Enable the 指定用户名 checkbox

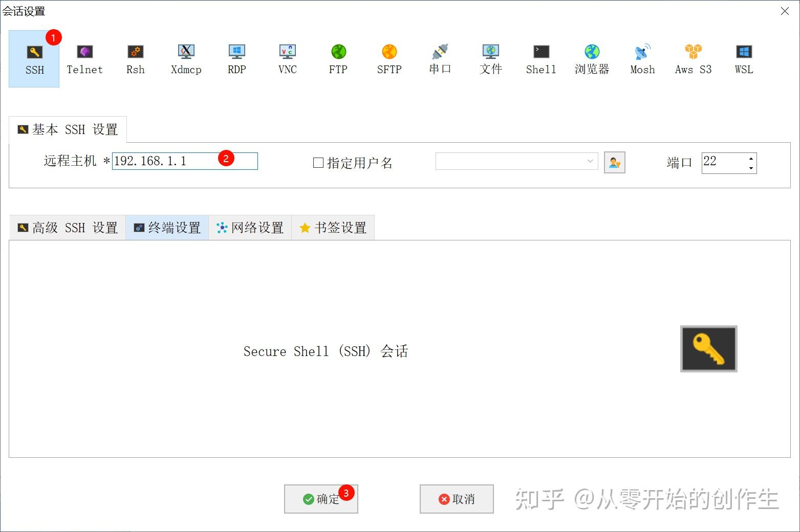pyautogui.click(x=318, y=162)
